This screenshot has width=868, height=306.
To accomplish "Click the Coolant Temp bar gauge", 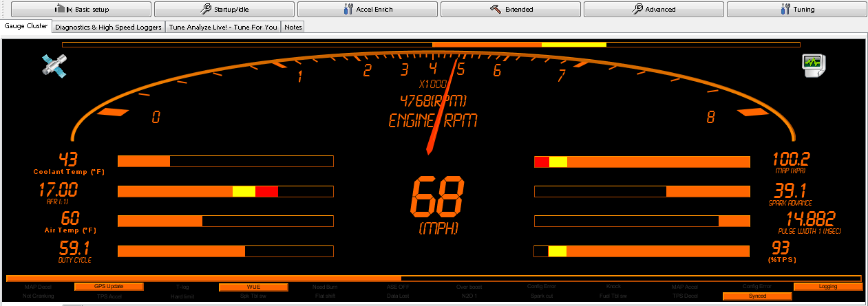I will point(225,162).
